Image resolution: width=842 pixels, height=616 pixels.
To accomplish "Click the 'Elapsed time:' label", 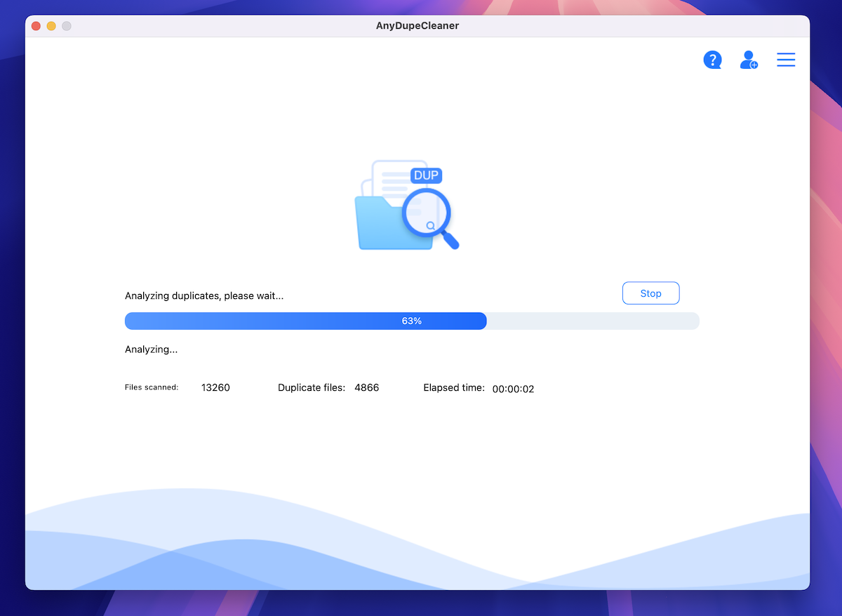I will [x=454, y=388].
